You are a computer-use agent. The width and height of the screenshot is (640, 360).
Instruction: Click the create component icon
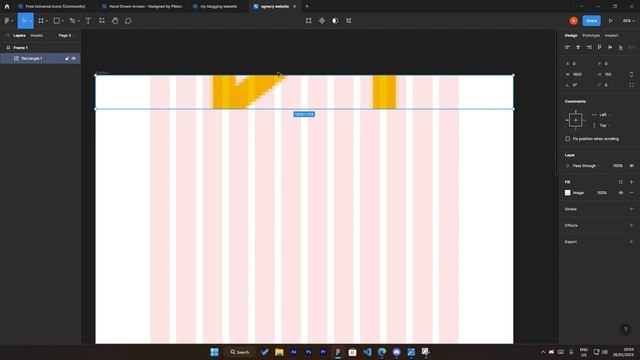click(x=322, y=21)
